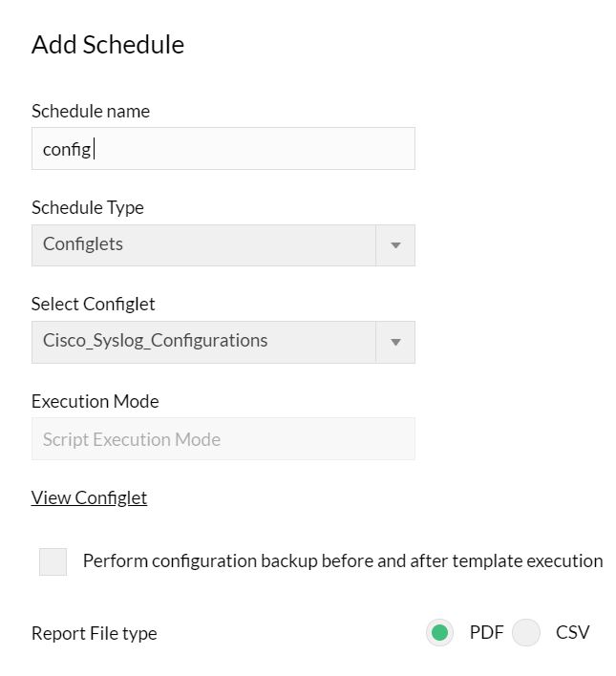Image resolution: width=616 pixels, height=676 pixels.
Task: Click the 'Schedule Type' field label
Action: point(88,207)
